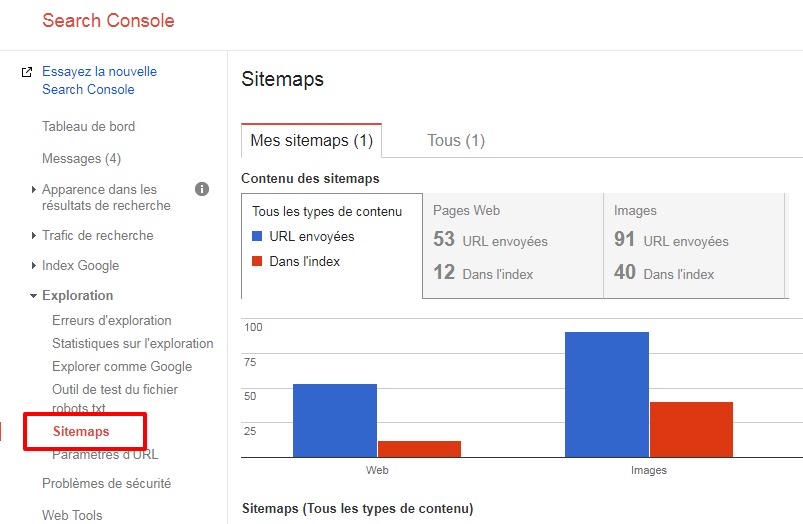Select the Images content panel
The height and width of the screenshot is (524, 803).
click(694, 246)
